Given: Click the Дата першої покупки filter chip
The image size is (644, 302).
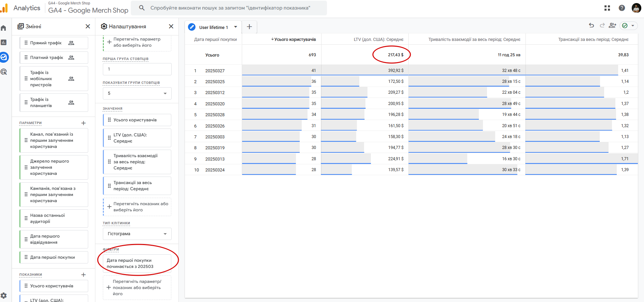Looking at the screenshot, I should click(x=137, y=263).
